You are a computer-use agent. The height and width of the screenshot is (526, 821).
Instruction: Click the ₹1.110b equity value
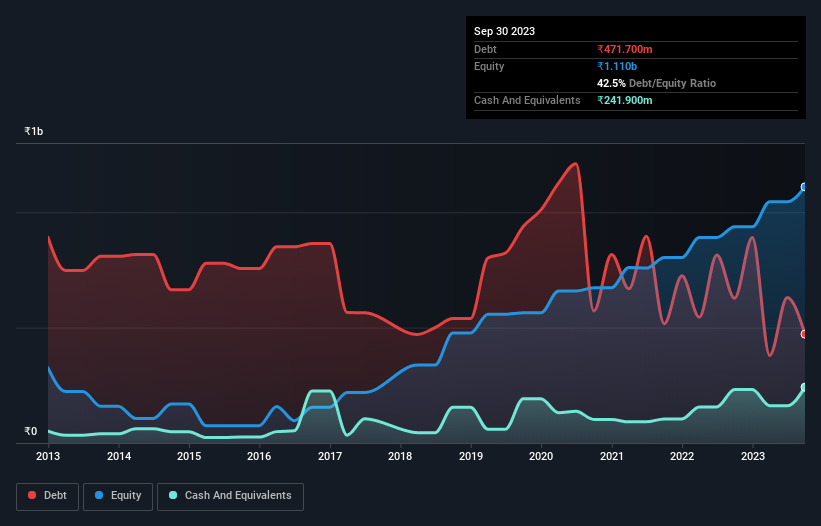[617, 66]
